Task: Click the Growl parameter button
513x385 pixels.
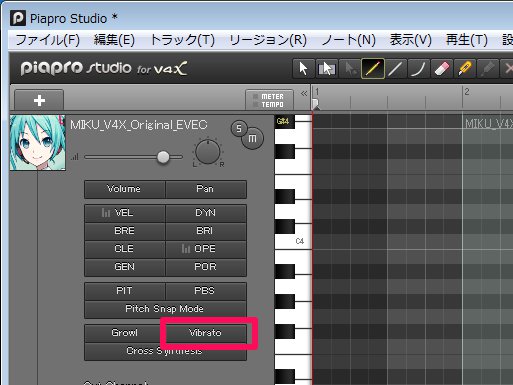Action: coord(125,333)
